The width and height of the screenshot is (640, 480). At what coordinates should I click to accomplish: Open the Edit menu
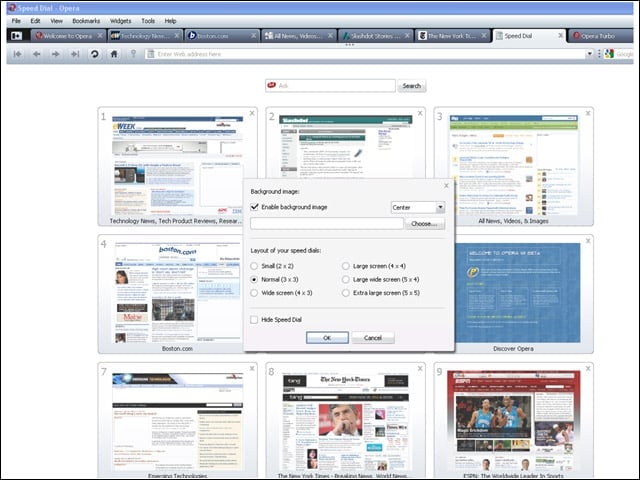pos(35,21)
